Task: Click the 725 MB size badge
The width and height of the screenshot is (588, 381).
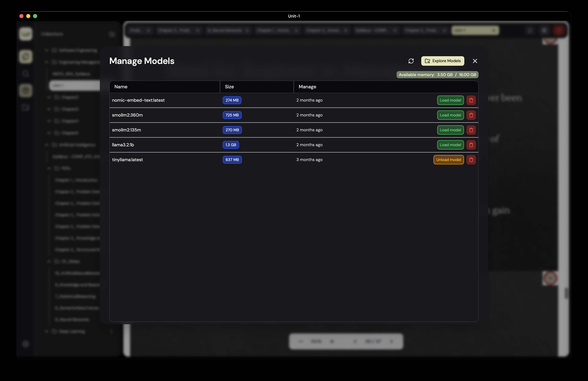Action: pos(232,115)
